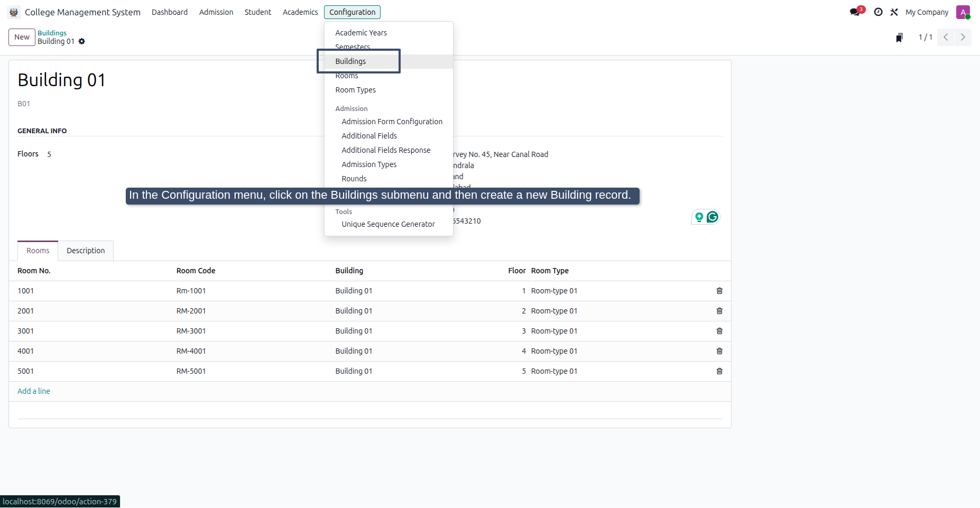980x508 pixels.
Task: Open the Admission menu
Action: tap(216, 12)
